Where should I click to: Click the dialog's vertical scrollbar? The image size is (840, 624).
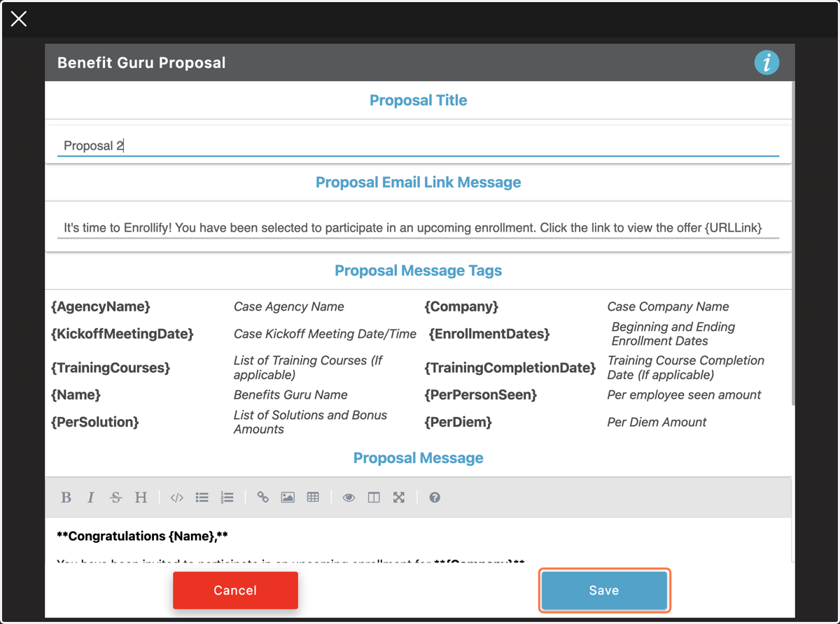pyautogui.click(x=793, y=243)
